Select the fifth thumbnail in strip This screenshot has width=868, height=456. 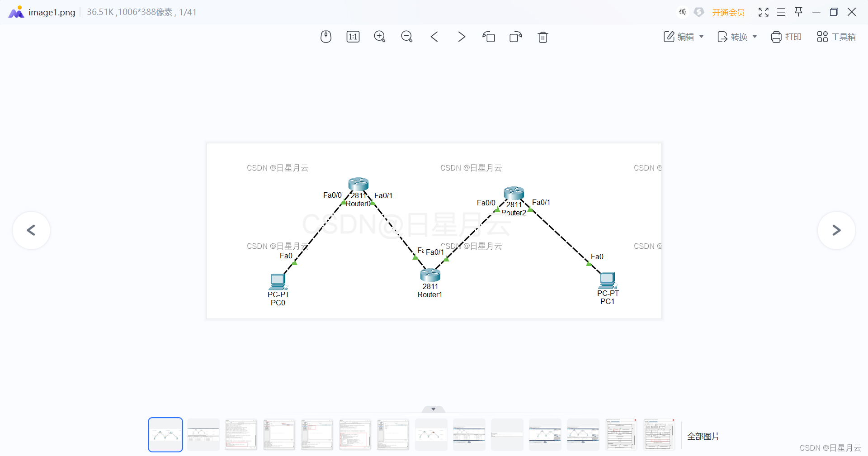317,435
